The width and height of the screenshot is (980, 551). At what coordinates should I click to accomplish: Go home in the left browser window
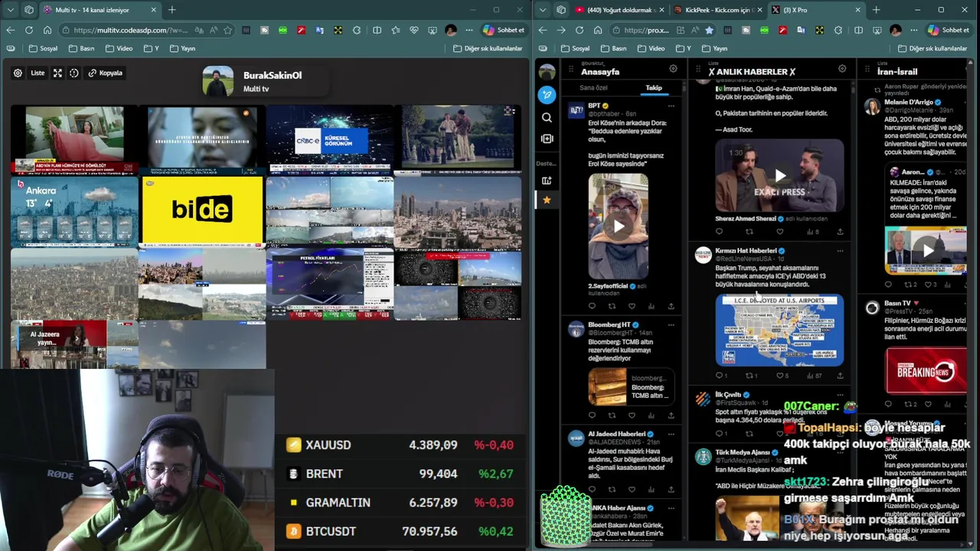(47, 30)
